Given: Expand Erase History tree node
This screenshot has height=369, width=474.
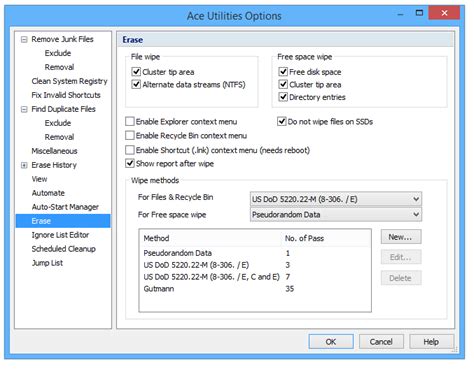Looking at the screenshot, I should pos(24,165).
